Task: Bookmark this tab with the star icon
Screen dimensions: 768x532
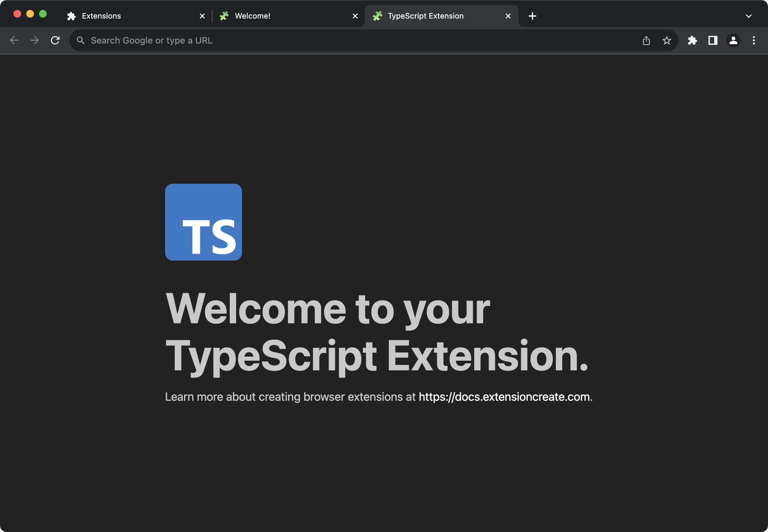Action: point(667,40)
